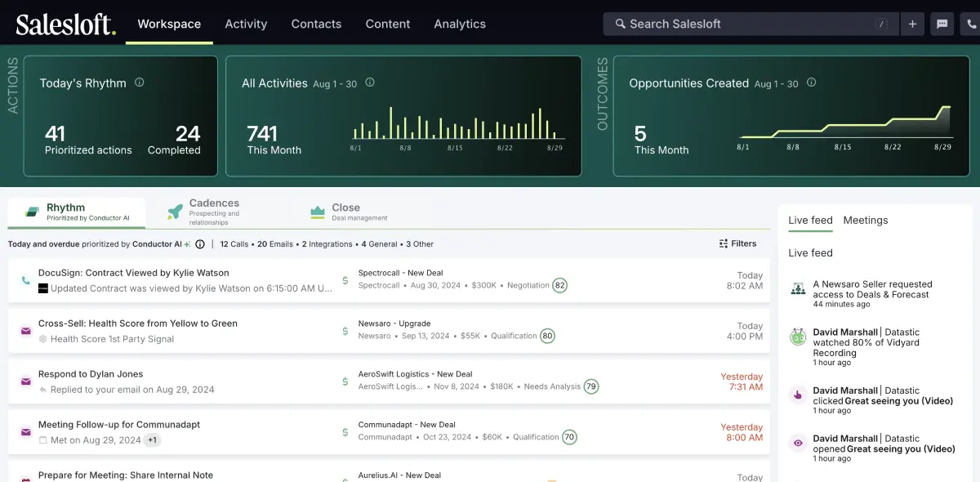Viewport: 980px width, 482px height.
Task: Click David Marshall in Vidyard feed entry
Action: point(845,332)
